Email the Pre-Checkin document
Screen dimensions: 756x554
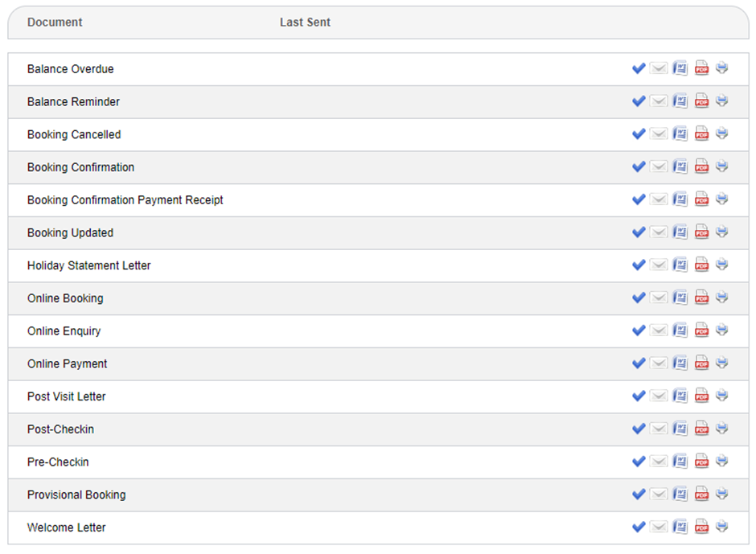point(659,462)
